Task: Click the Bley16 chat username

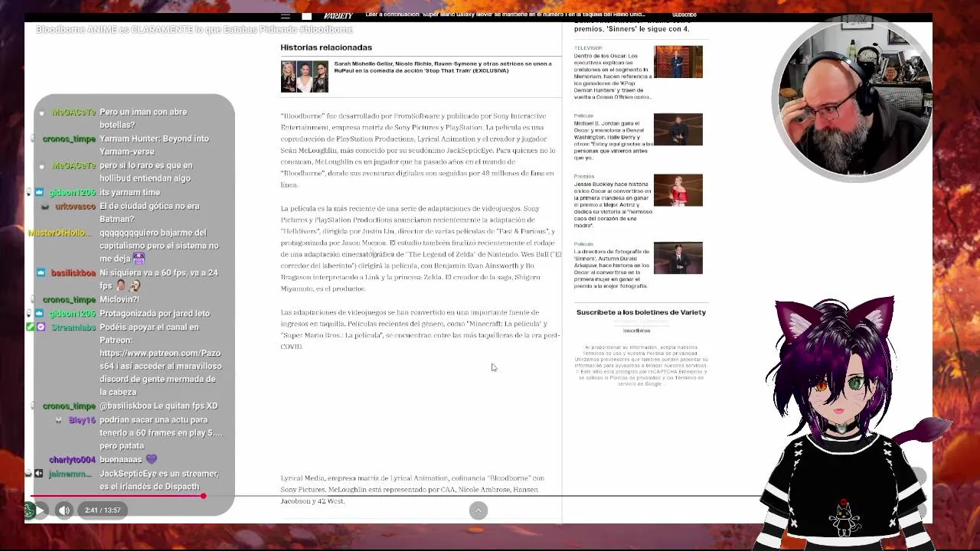Action: (x=82, y=420)
